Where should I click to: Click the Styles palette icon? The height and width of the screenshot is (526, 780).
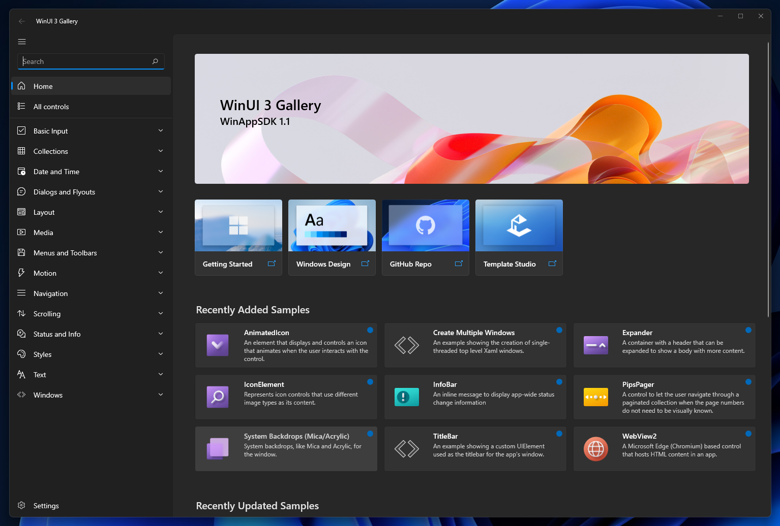[21, 354]
